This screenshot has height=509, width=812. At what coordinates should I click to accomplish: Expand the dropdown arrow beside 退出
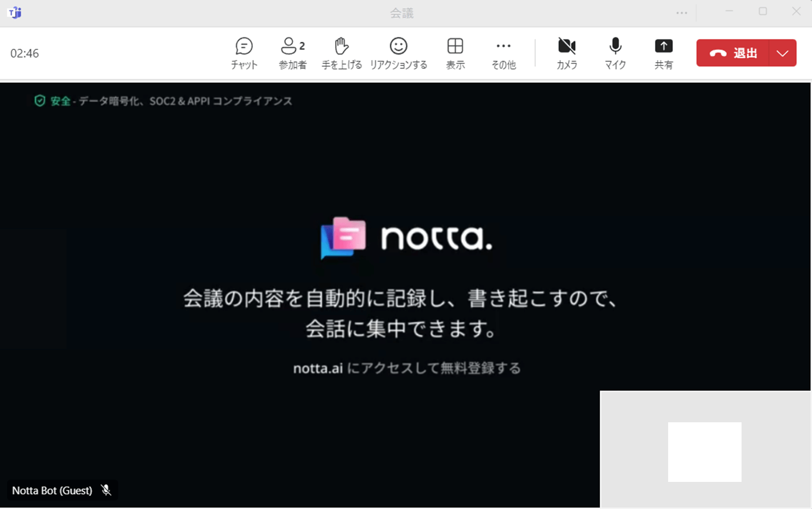pos(782,53)
